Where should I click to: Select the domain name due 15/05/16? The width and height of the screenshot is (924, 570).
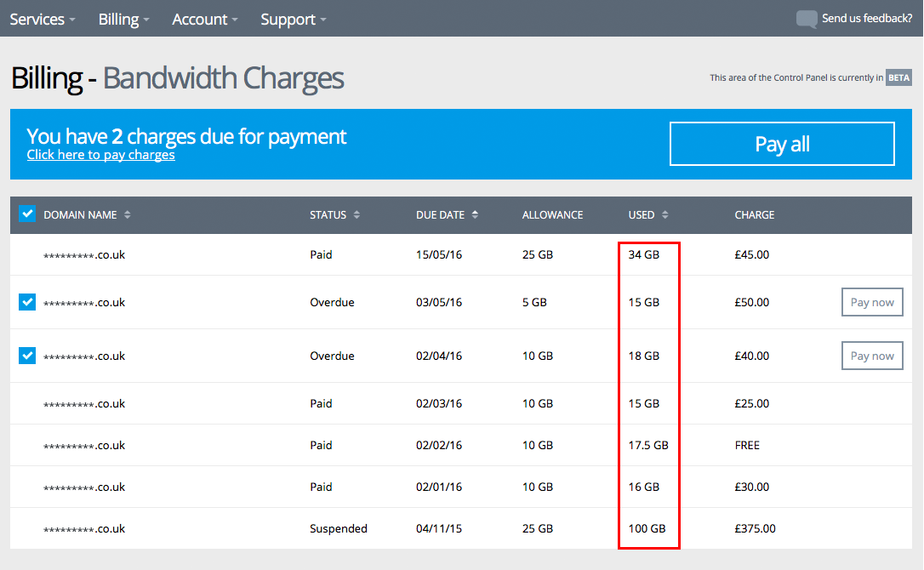click(x=84, y=254)
